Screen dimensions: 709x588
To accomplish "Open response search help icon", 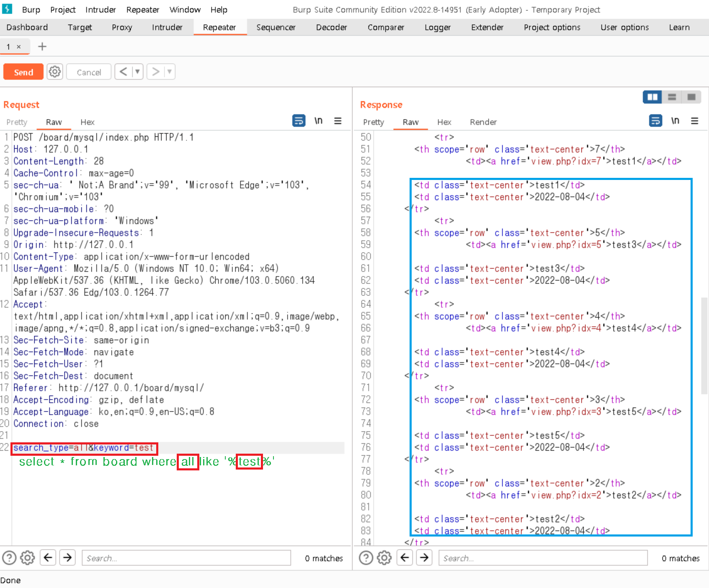I will point(366,558).
